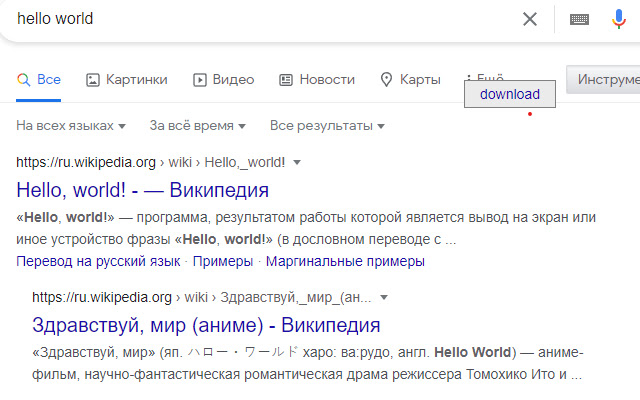Expand the На всех языках dropdown

click(x=72, y=127)
